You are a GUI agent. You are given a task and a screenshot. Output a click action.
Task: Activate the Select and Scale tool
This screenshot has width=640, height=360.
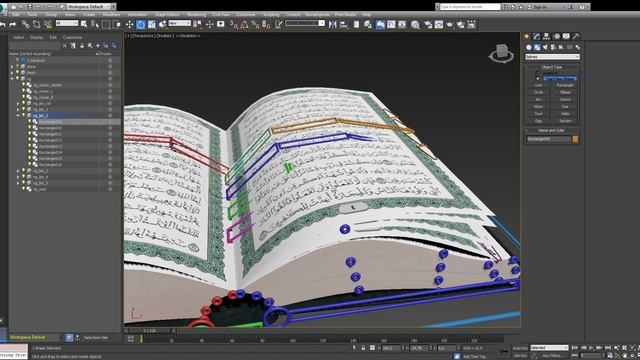[151, 25]
